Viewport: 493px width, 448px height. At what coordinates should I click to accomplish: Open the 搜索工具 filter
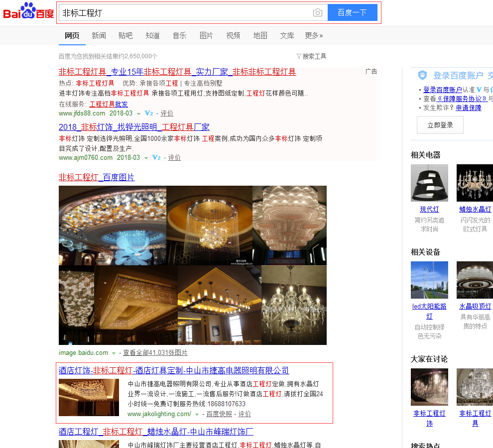[311, 56]
